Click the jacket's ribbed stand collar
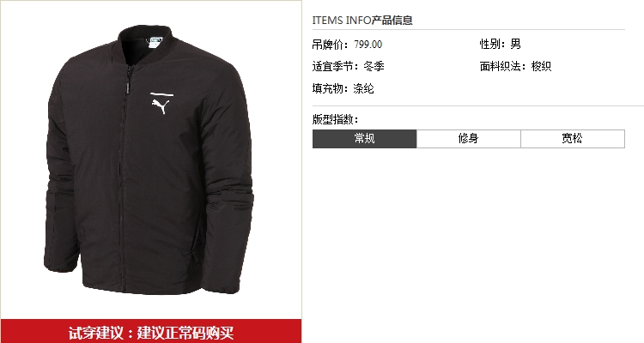This screenshot has width=644, height=343. tap(148, 43)
